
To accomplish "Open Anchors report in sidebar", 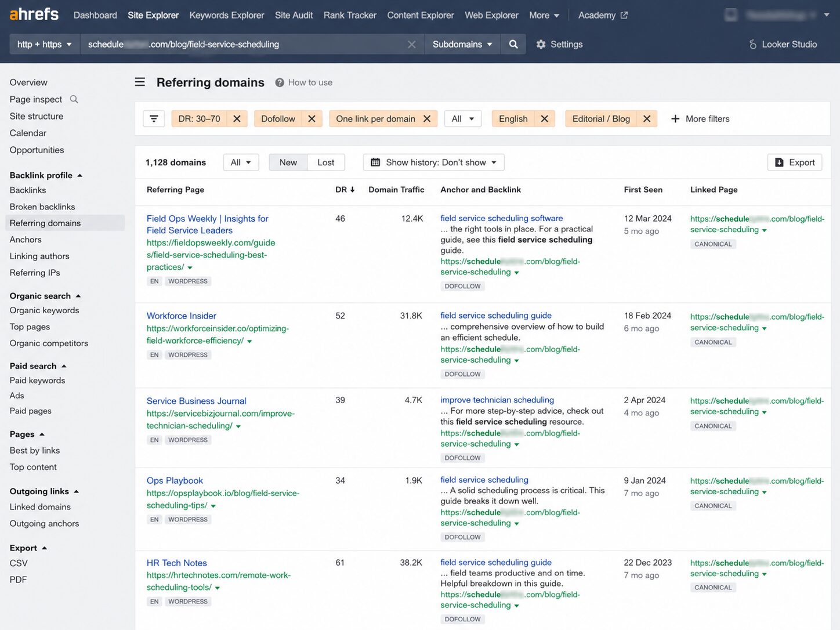I will (26, 240).
